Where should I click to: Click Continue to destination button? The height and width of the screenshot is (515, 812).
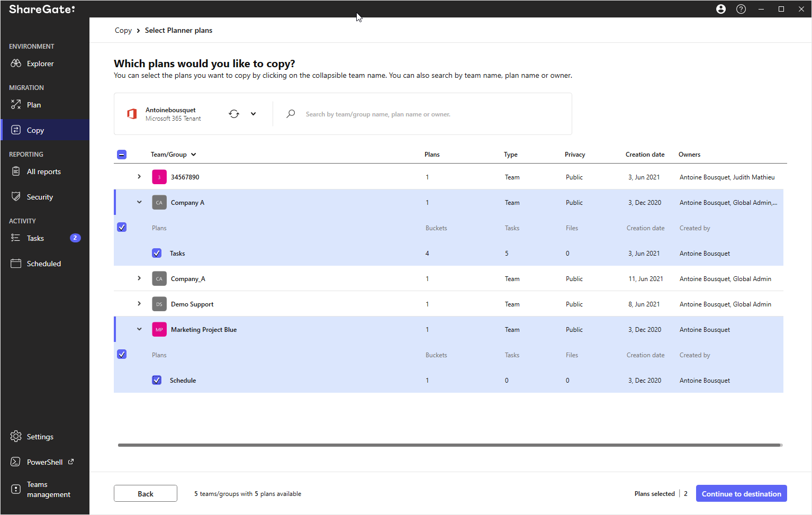click(x=741, y=493)
